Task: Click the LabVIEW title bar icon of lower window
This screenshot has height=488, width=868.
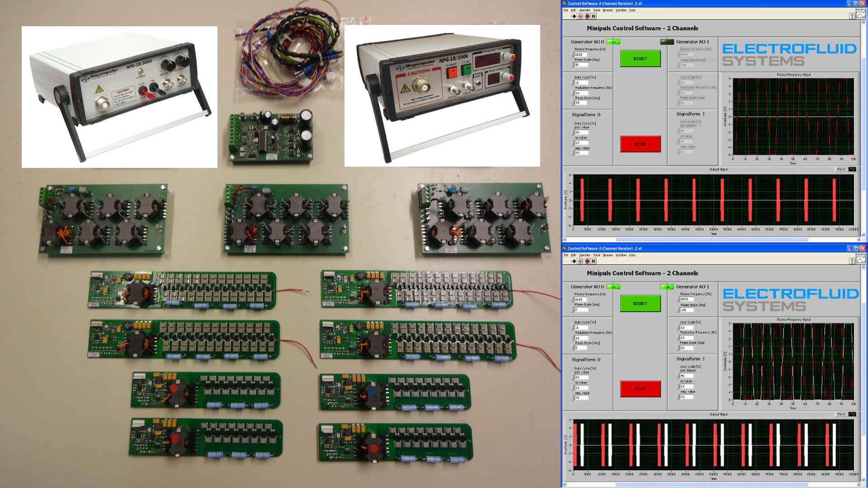Action: click(x=565, y=248)
